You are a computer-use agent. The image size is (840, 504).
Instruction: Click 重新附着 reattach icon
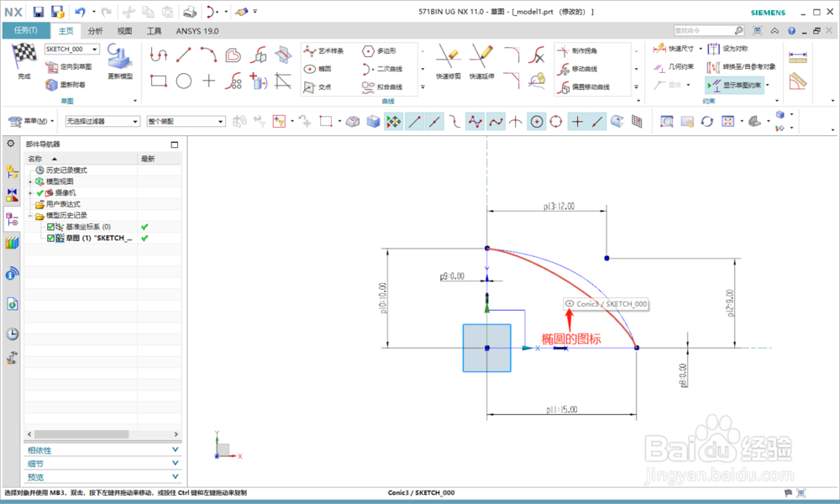66,85
